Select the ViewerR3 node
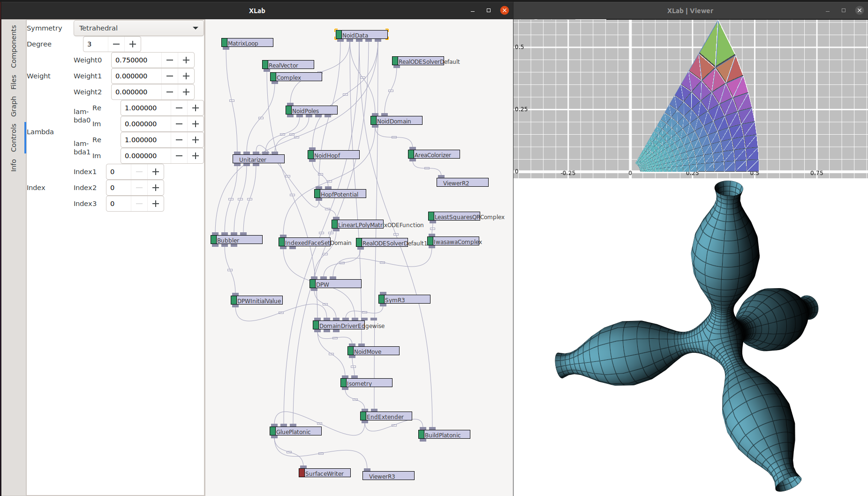The width and height of the screenshot is (868, 496). [x=388, y=476]
